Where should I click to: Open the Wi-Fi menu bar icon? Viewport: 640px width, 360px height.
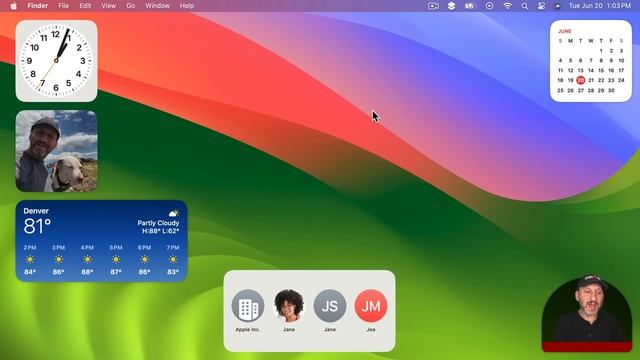(x=507, y=6)
